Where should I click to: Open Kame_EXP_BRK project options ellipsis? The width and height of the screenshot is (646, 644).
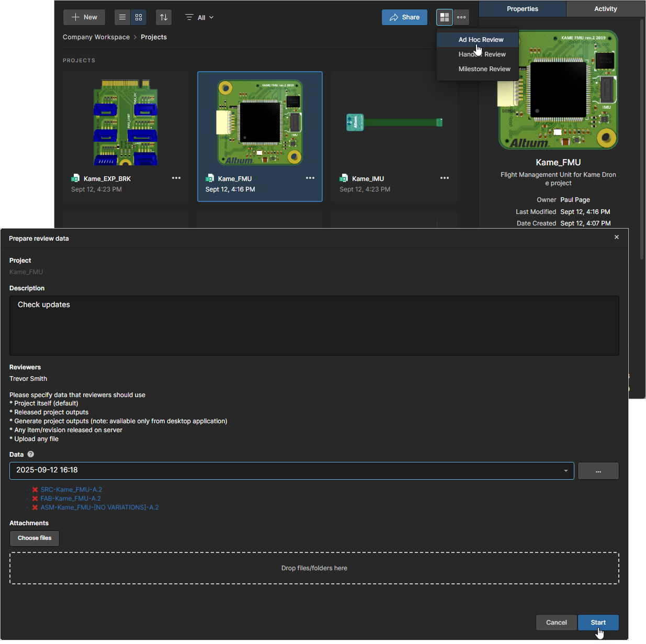point(176,178)
